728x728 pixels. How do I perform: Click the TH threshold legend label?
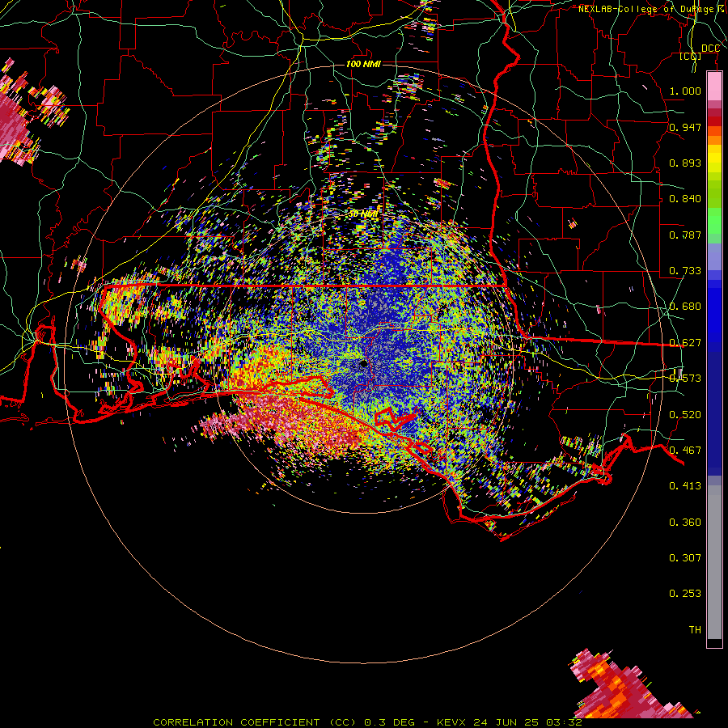pos(695,630)
